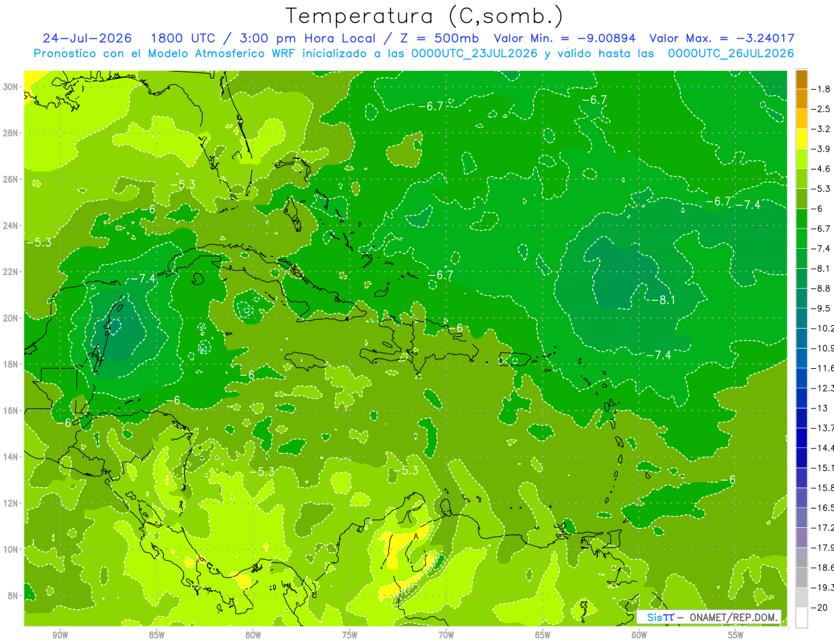Click the "70W" longitude axis label

click(x=446, y=635)
